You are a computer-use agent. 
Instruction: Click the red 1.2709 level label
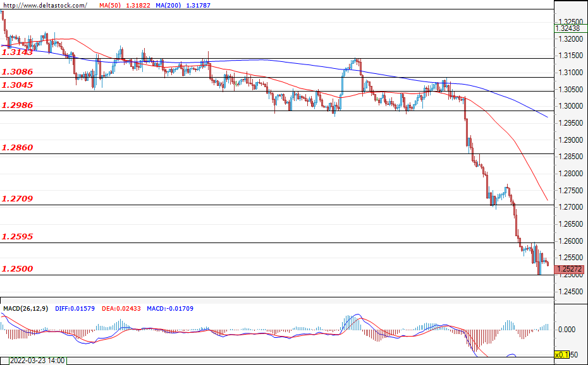pyautogui.click(x=17, y=199)
